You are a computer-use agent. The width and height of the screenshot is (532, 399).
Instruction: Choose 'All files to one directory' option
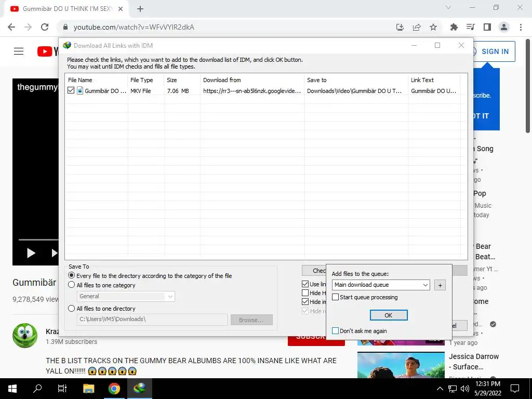(x=72, y=309)
